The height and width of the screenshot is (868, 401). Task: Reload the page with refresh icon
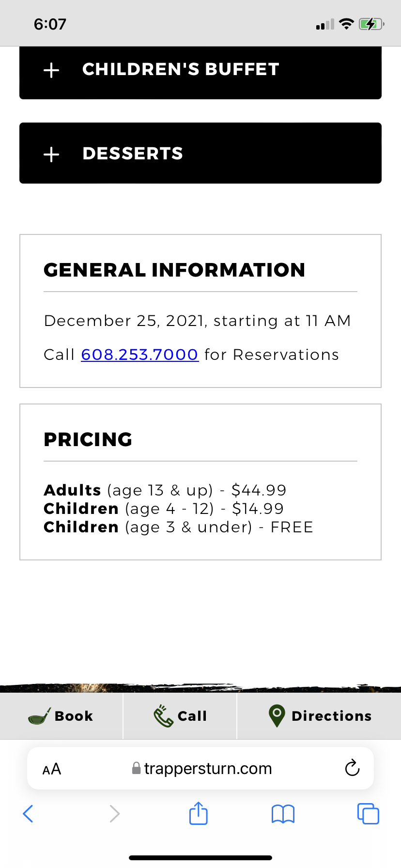click(352, 768)
